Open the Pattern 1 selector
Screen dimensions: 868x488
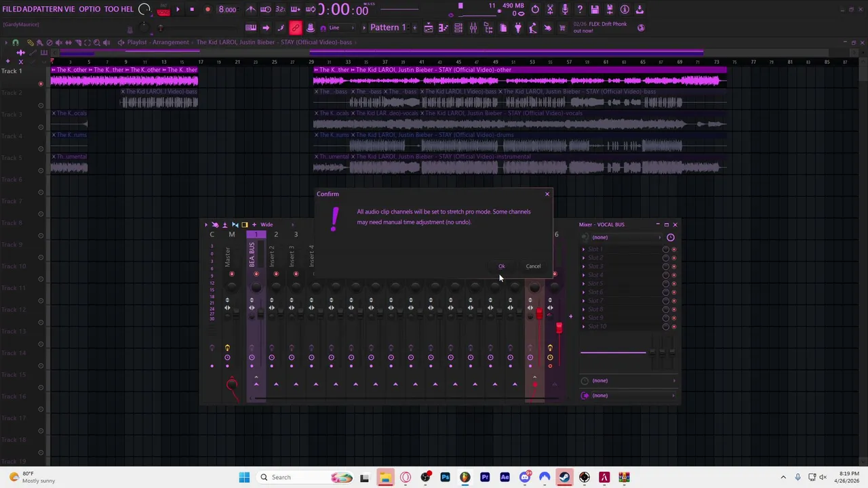[x=388, y=28]
